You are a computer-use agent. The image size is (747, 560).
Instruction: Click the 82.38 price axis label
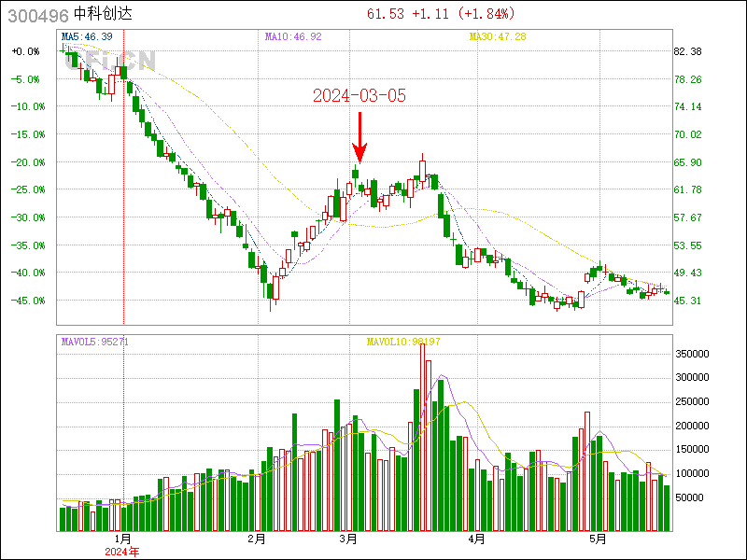[687, 51]
